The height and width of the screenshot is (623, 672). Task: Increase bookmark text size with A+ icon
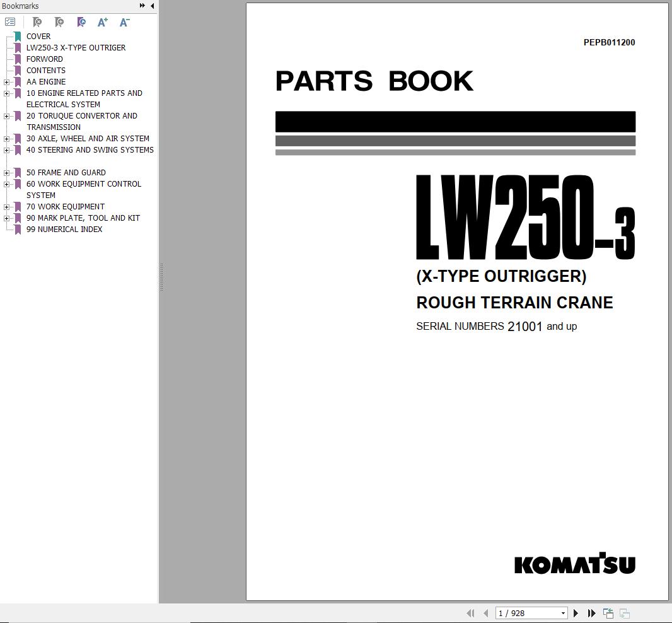pyautogui.click(x=102, y=22)
